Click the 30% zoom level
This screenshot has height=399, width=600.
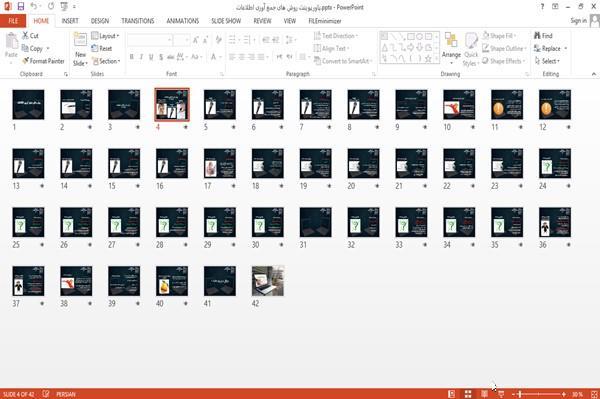click(x=577, y=394)
